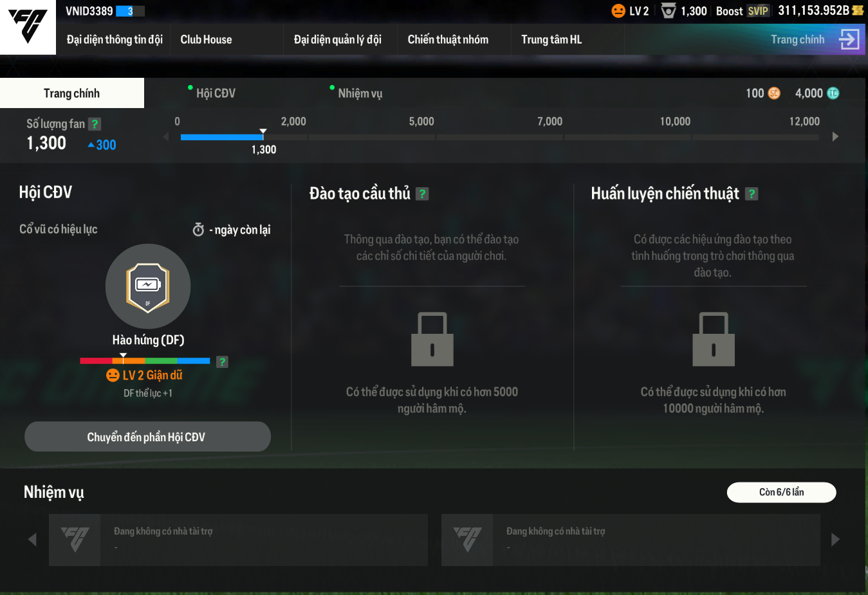Switch to the Nhiệm vụ tab

pyautogui.click(x=360, y=93)
